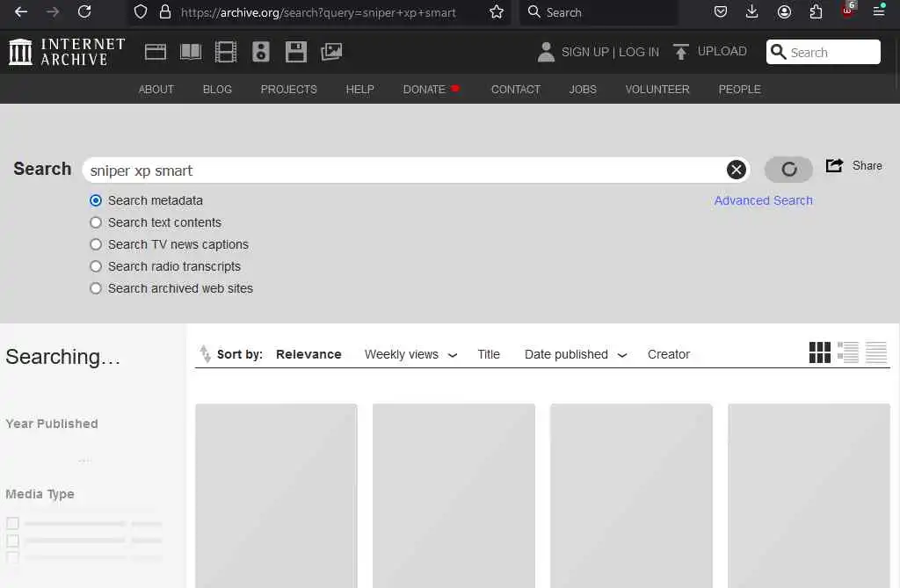
Task: Click the search loading spinner button
Action: [788, 170]
